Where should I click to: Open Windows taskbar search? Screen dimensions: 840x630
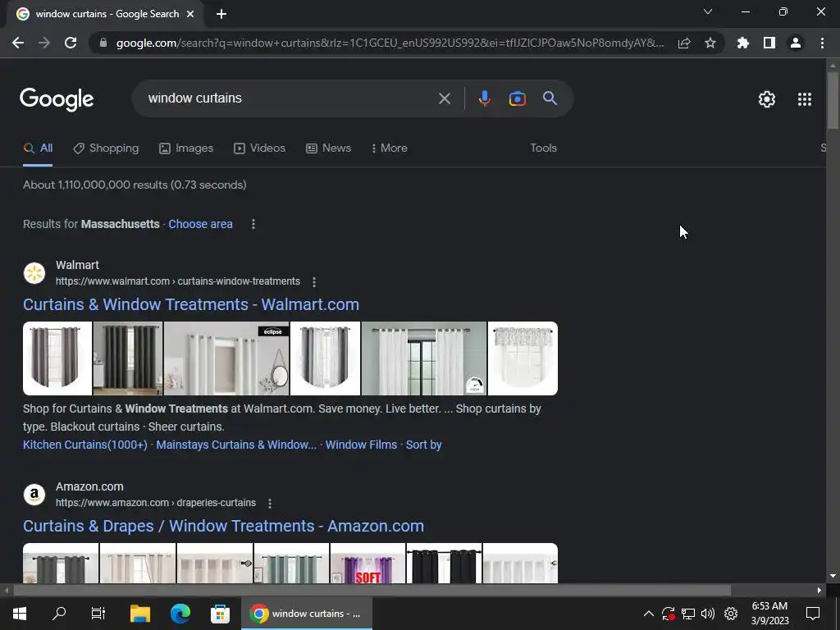pos(59,614)
